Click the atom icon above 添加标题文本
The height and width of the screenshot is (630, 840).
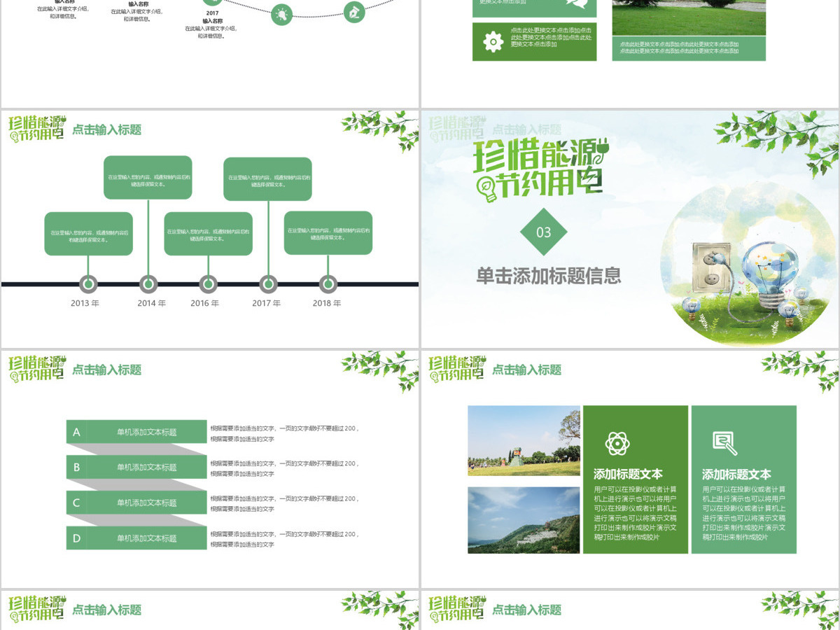coord(617,443)
